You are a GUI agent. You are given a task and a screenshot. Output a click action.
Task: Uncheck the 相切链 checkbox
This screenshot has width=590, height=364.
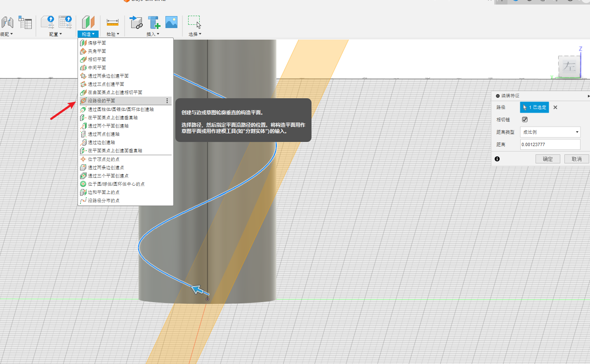click(x=525, y=120)
